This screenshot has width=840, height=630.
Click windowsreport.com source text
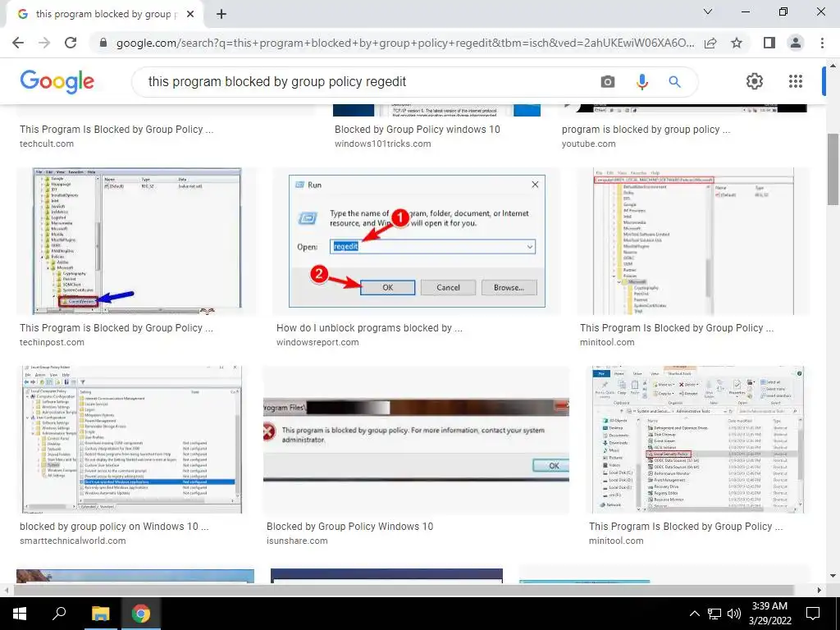pyautogui.click(x=317, y=342)
